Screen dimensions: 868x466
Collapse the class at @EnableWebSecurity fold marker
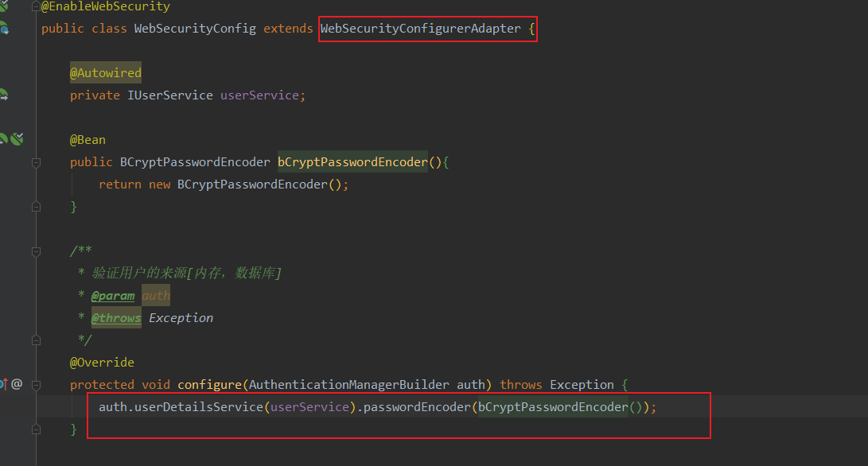coord(36,6)
